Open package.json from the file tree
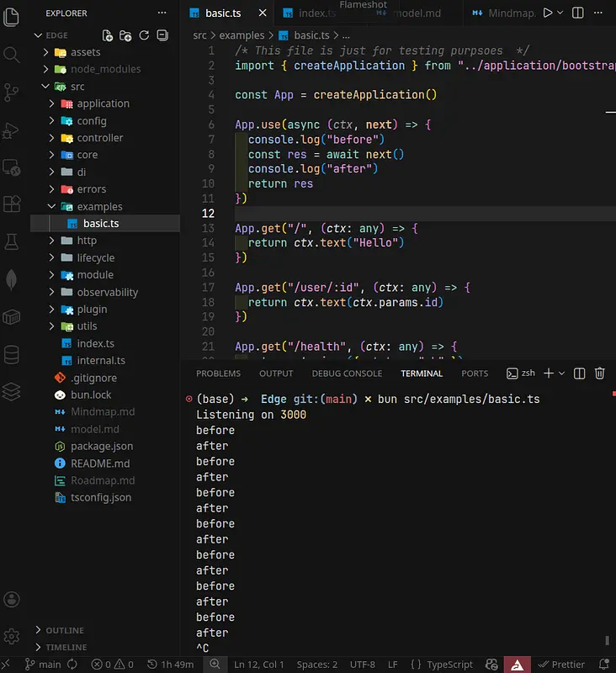This screenshot has width=616, height=673. click(x=101, y=446)
